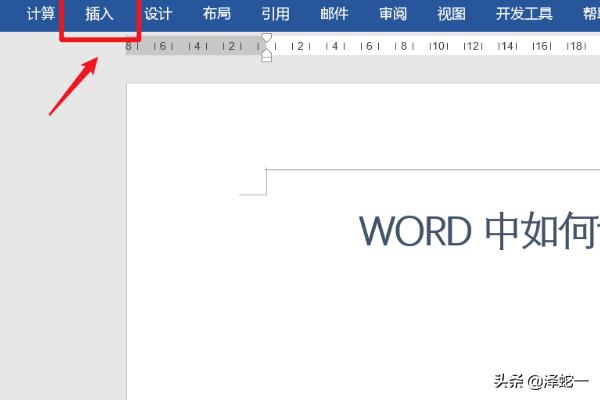Open the 邮件 ribbon tab
The image size is (600, 400).
[334, 14]
